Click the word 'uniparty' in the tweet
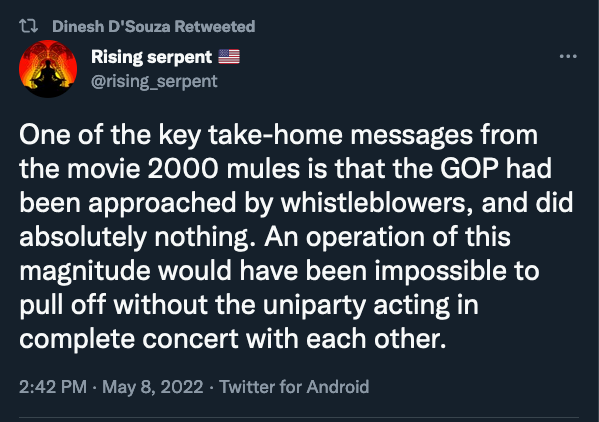599x422 pixels. pos(314,305)
